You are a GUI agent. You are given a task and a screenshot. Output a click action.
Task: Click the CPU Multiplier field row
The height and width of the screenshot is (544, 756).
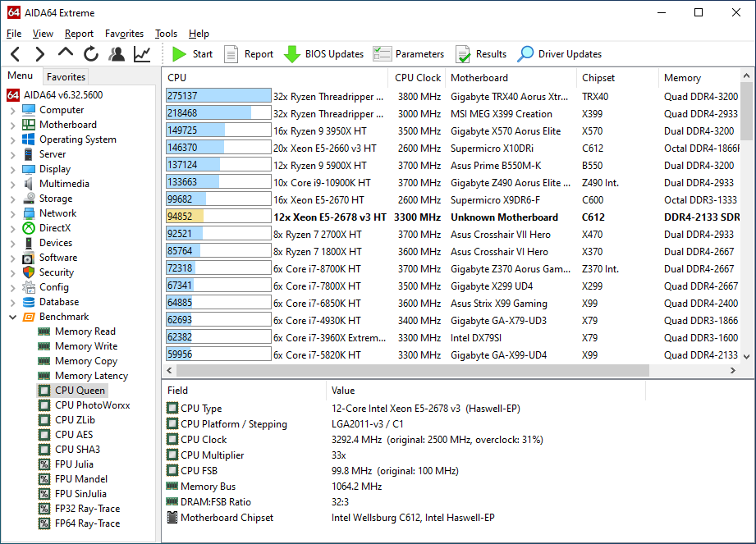405,455
